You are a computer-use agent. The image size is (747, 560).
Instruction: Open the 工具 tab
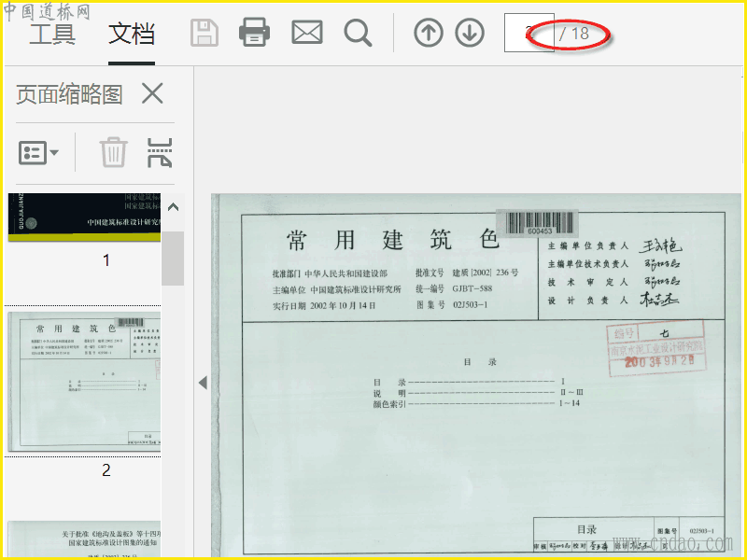[52, 35]
